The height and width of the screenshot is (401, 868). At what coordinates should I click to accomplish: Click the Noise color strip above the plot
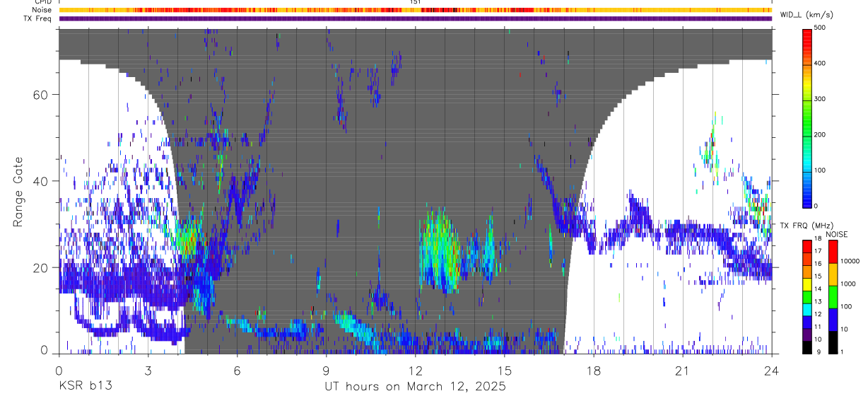click(x=415, y=10)
